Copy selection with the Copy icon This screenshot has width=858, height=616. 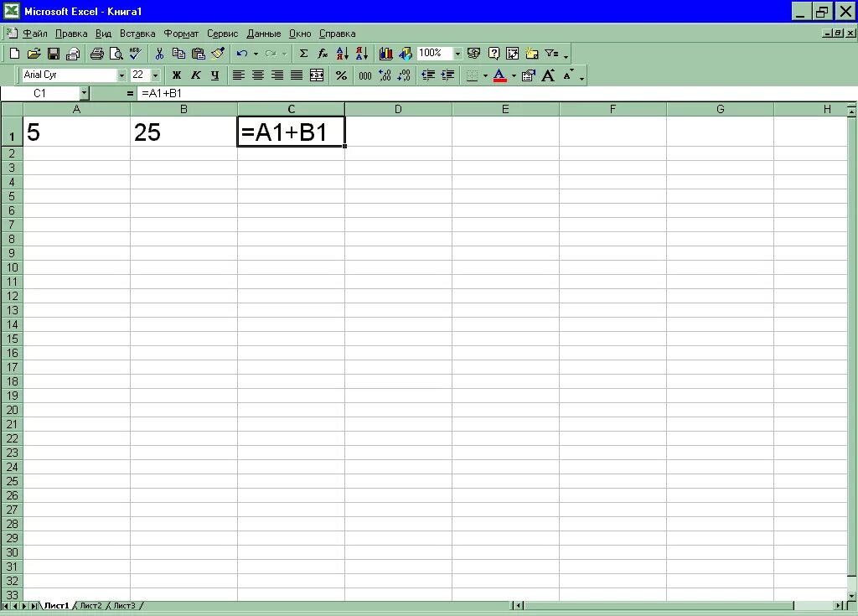pyautogui.click(x=178, y=53)
